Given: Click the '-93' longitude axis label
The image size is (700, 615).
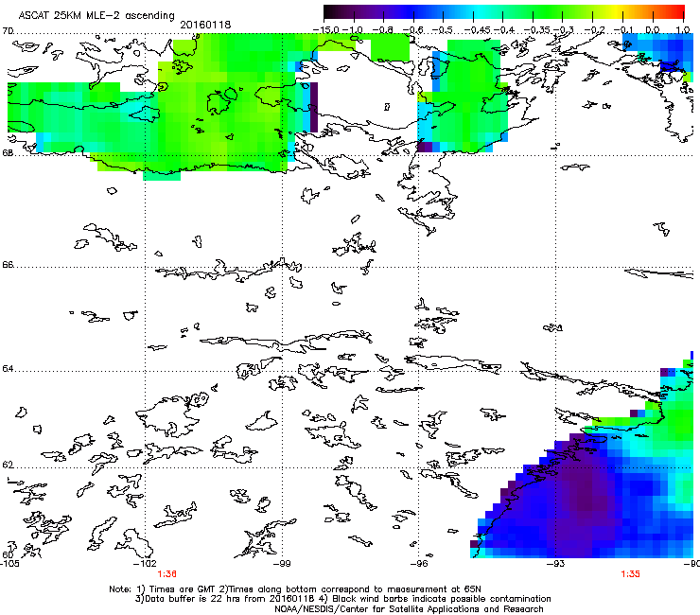Looking at the screenshot, I should point(556,563).
